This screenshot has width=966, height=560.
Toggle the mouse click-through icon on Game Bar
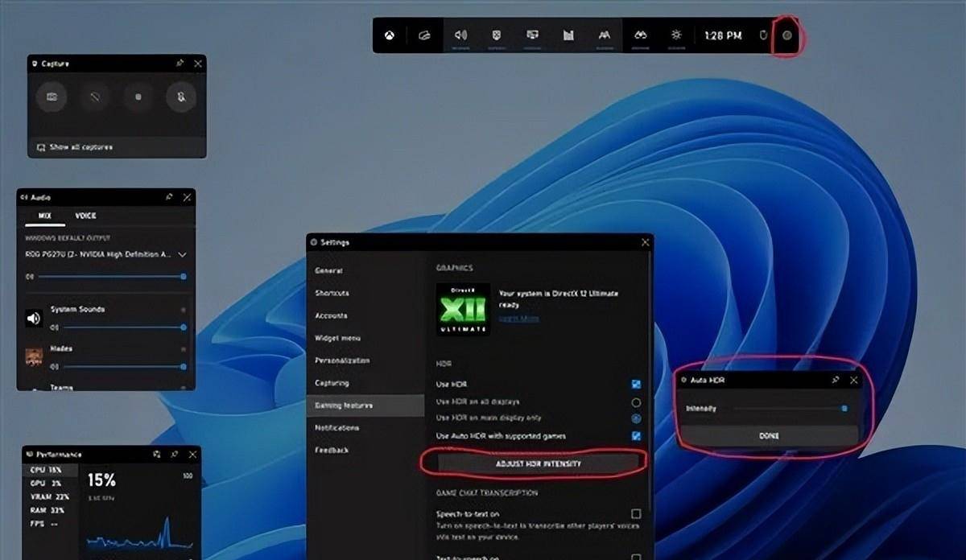tap(765, 35)
